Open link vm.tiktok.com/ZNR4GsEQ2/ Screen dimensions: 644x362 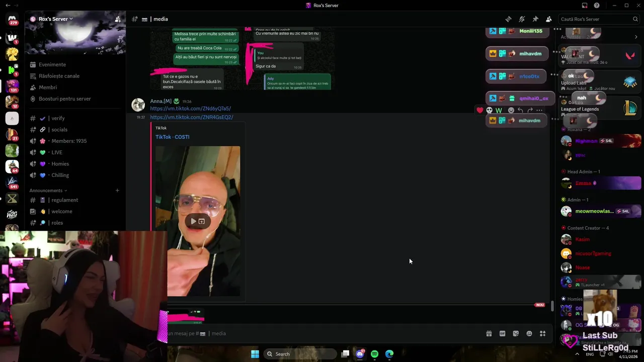[192, 117]
